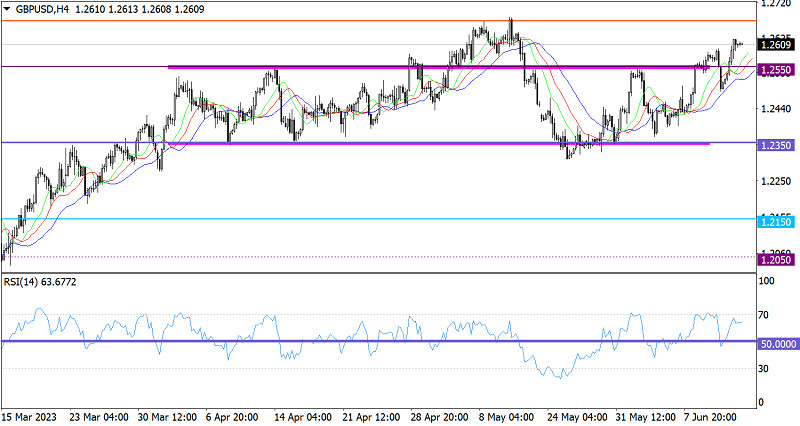Click the RSI 30 scale value
The height and width of the screenshot is (426, 800).
pyautogui.click(x=766, y=369)
